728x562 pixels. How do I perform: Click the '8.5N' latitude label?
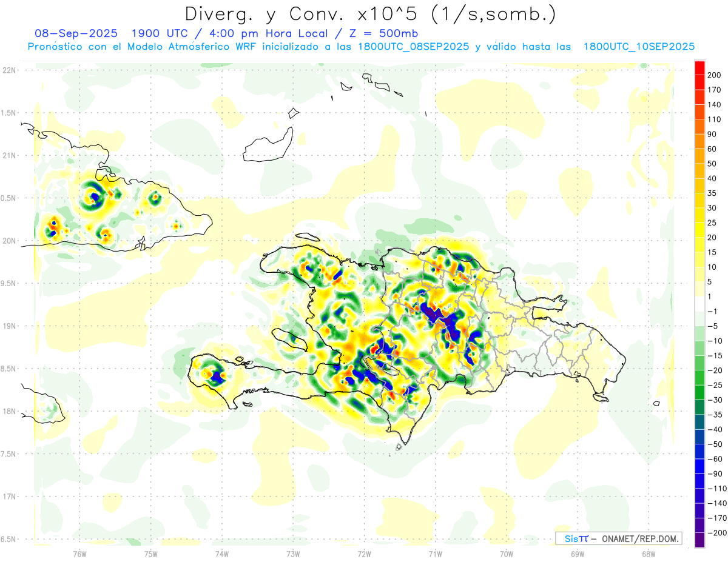(x=8, y=369)
